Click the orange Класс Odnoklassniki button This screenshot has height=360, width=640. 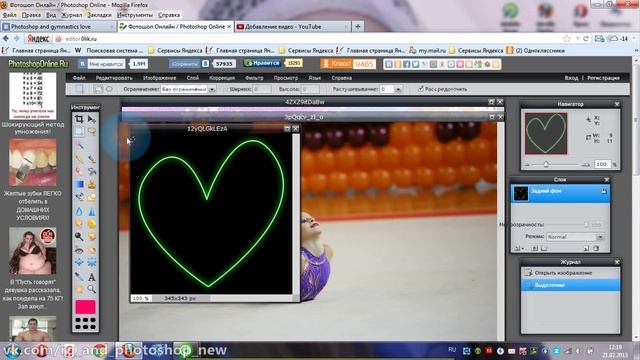pos(336,64)
